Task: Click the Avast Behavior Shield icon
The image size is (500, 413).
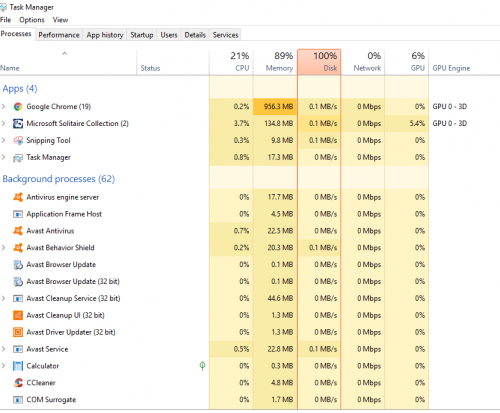Action: (x=18, y=248)
